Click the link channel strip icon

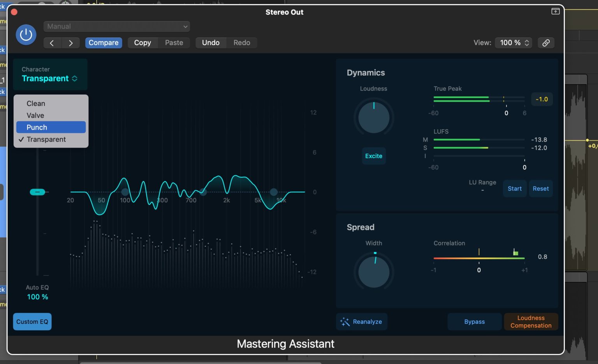pyautogui.click(x=546, y=43)
